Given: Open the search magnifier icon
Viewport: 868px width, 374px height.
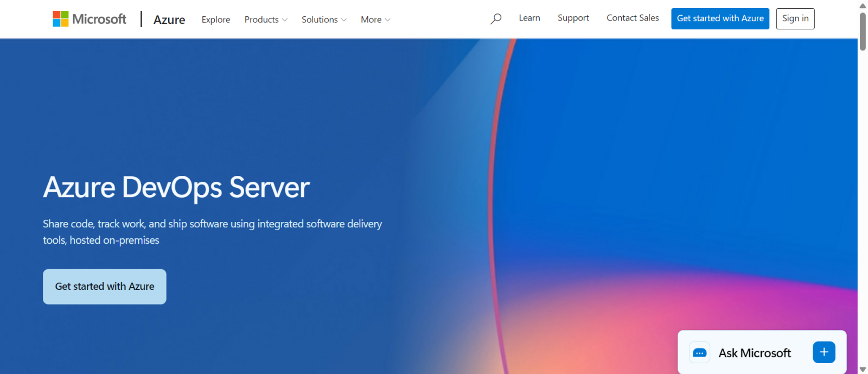Looking at the screenshot, I should pyautogui.click(x=496, y=19).
